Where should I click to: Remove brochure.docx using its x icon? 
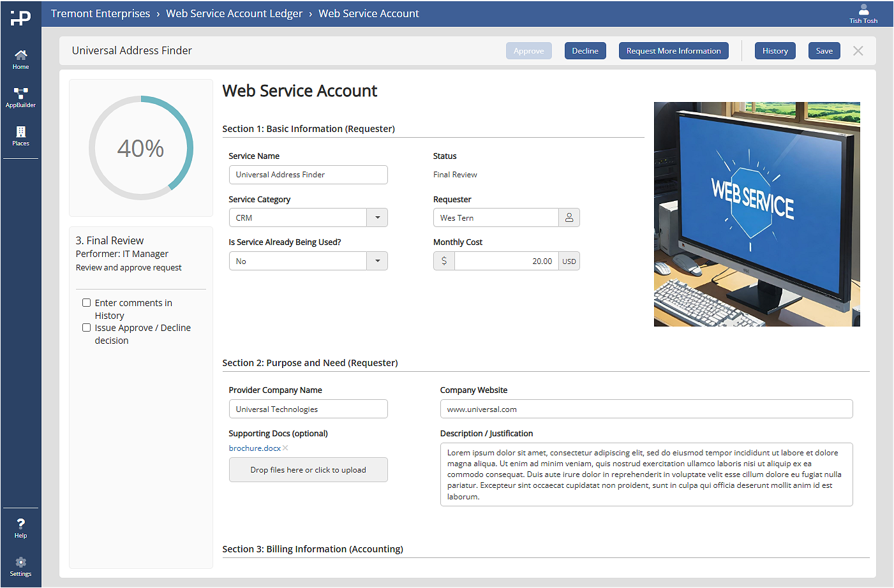tap(285, 448)
